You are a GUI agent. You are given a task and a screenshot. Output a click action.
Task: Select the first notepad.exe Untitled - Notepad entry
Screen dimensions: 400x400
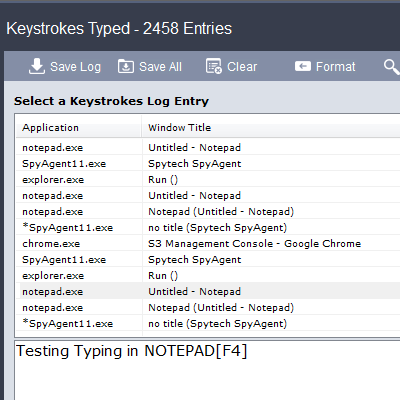[208, 148]
